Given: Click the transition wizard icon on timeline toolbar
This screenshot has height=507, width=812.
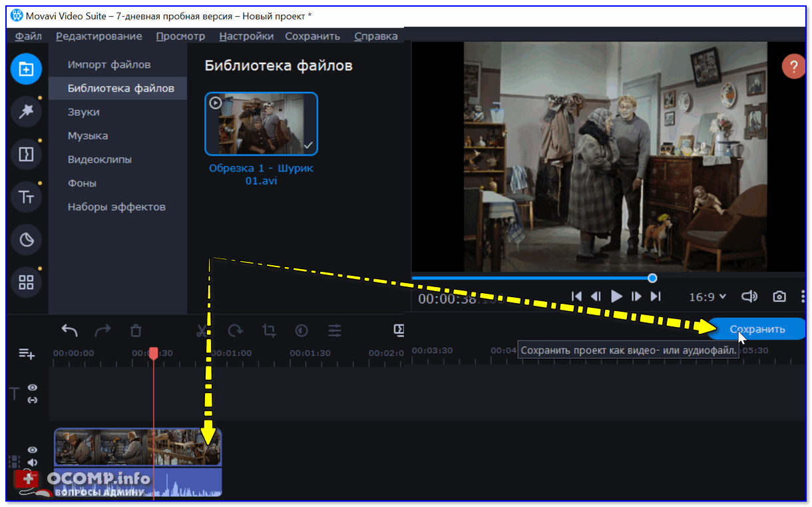Looking at the screenshot, I should (x=399, y=329).
